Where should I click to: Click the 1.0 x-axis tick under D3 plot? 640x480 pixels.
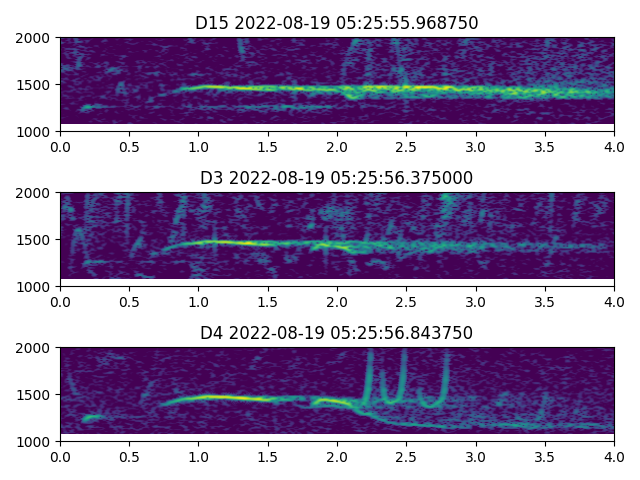pyautogui.click(x=199, y=301)
